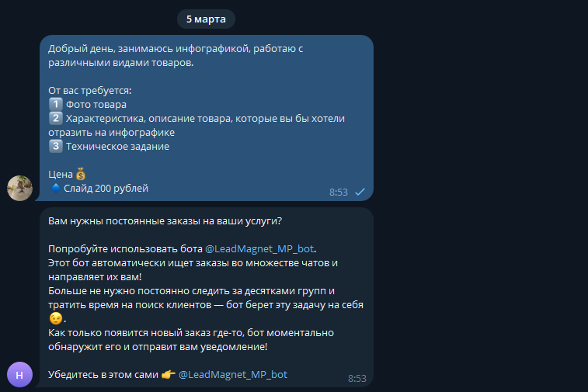The image size is (588, 392).
Task: Click the 8:53 timestamp on the bot ad message
Action: 357,379
